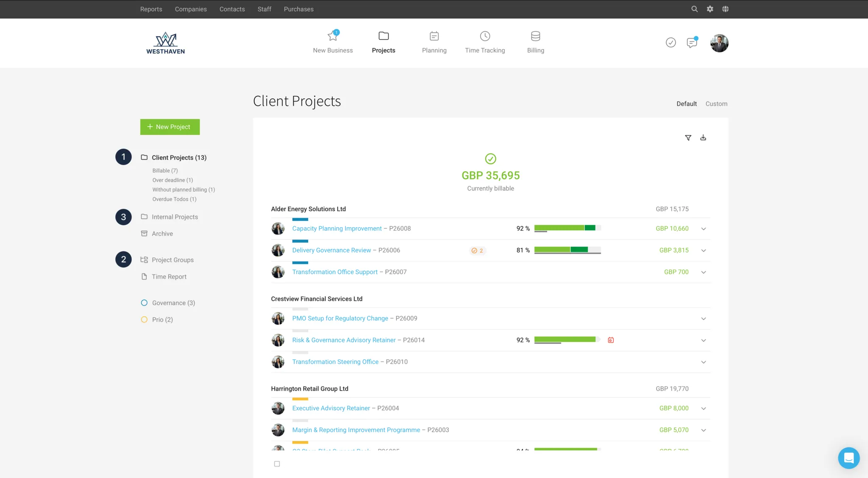This screenshot has height=478, width=868.
Task: Open the Delivery Governance Review project link
Action: coord(331,250)
